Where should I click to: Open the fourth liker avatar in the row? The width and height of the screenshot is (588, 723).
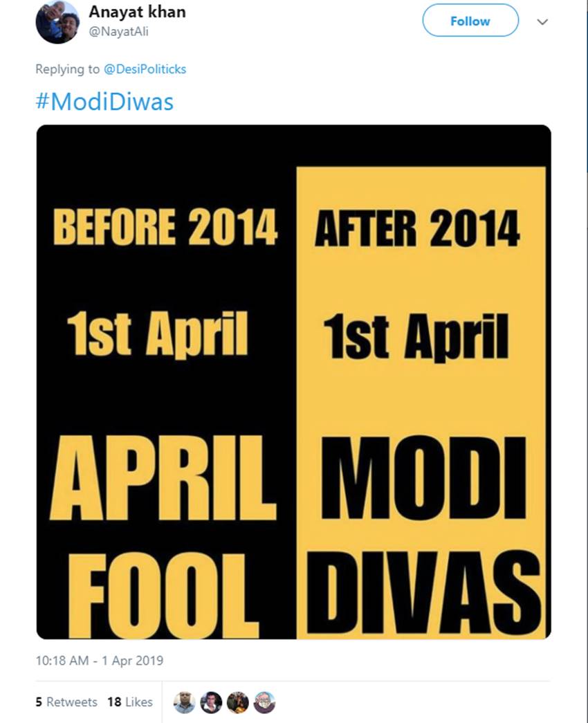click(x=264, y=702)
